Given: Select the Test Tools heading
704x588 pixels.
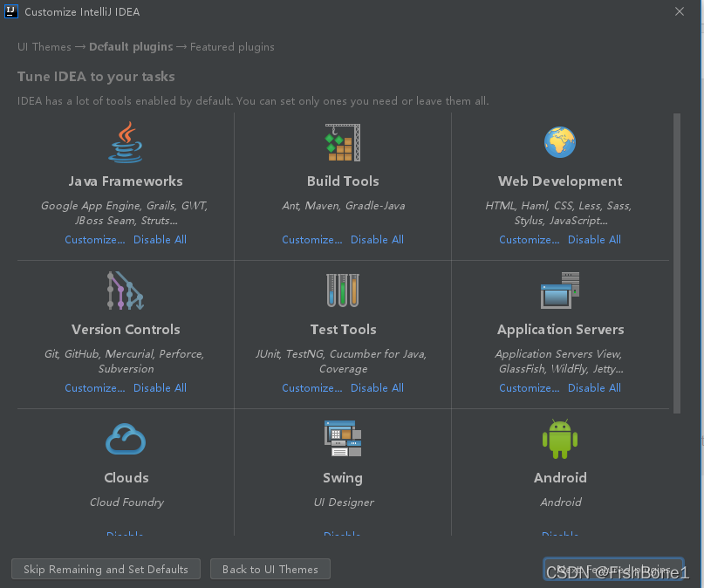Looking at the screenshot, I should point(343,330).
